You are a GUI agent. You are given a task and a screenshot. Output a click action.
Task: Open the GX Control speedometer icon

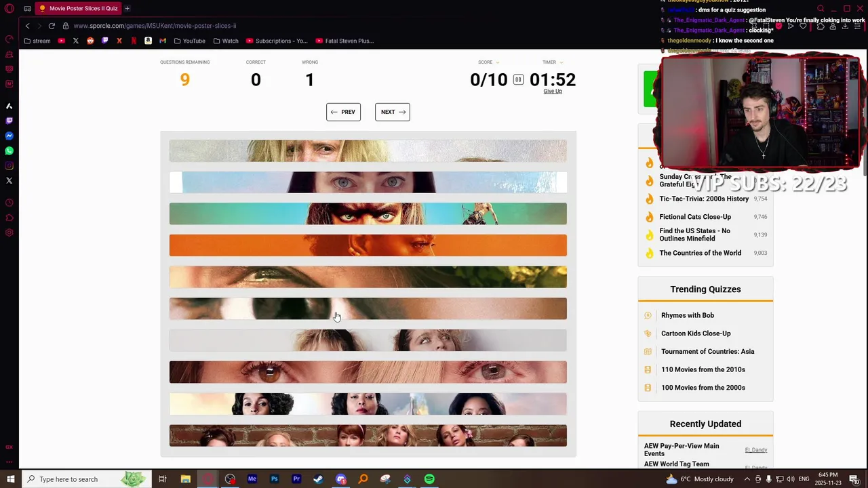(9, 39)
